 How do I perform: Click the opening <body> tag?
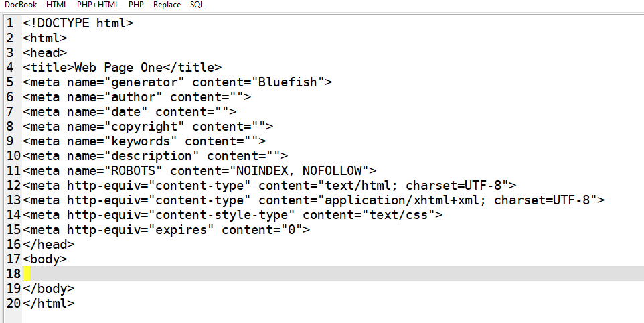click(45, 259)
